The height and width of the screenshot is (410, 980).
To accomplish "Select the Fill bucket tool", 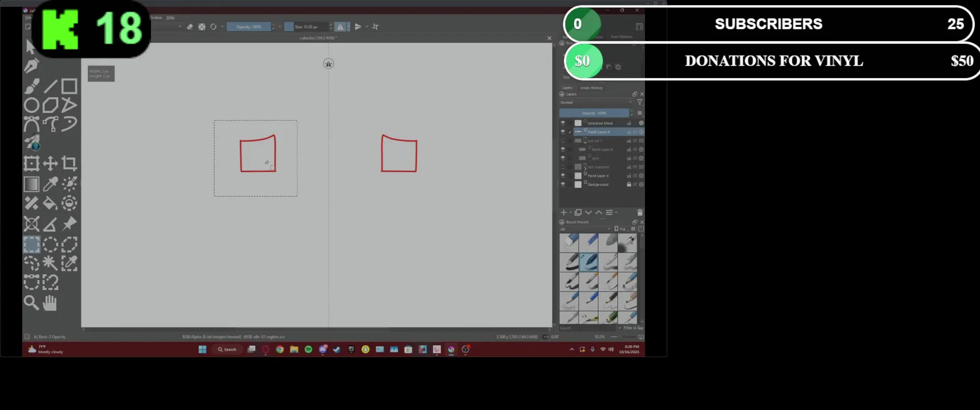I will (x=50, y=203).
